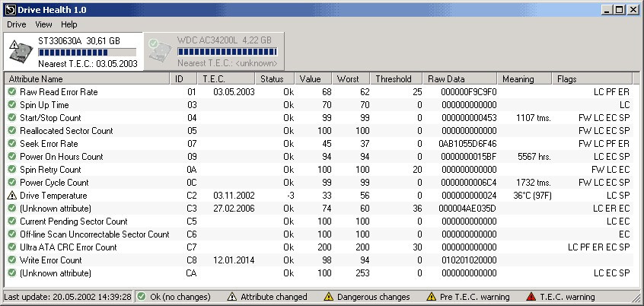
Task: Click the green check beside Write Error Count
Action: (12, 260)
